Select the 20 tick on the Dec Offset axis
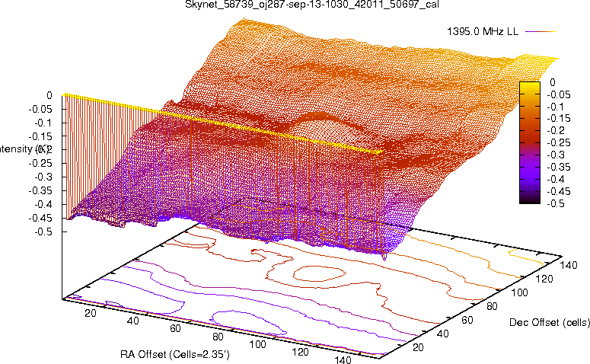 418,347
